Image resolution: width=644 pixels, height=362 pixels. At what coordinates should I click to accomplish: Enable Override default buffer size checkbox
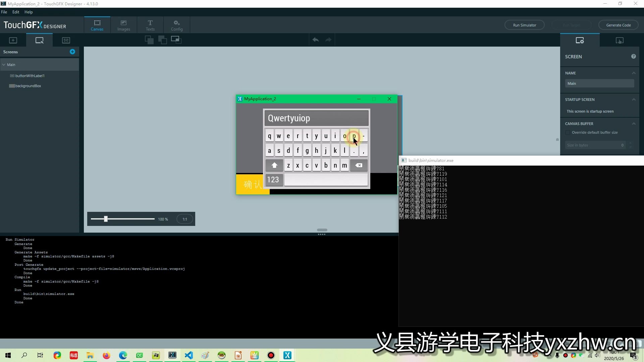[x=568, y=133]
